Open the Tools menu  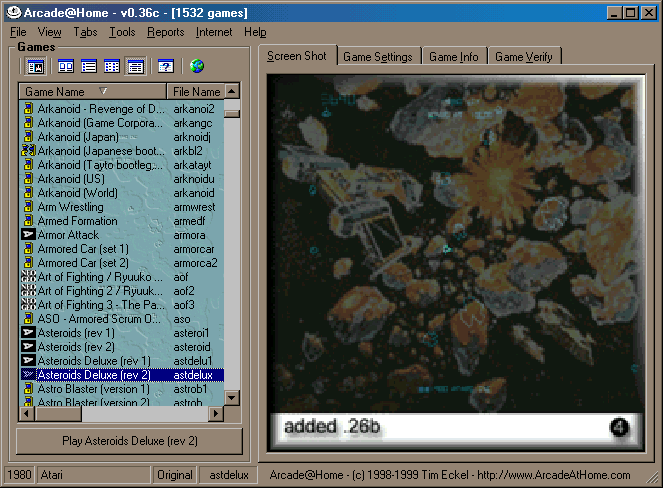122,32
